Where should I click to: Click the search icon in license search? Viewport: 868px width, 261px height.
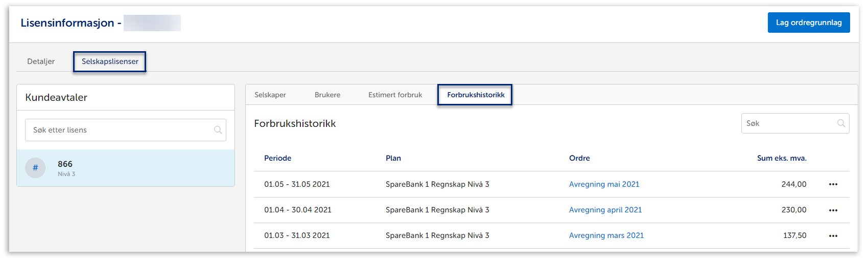218,130
